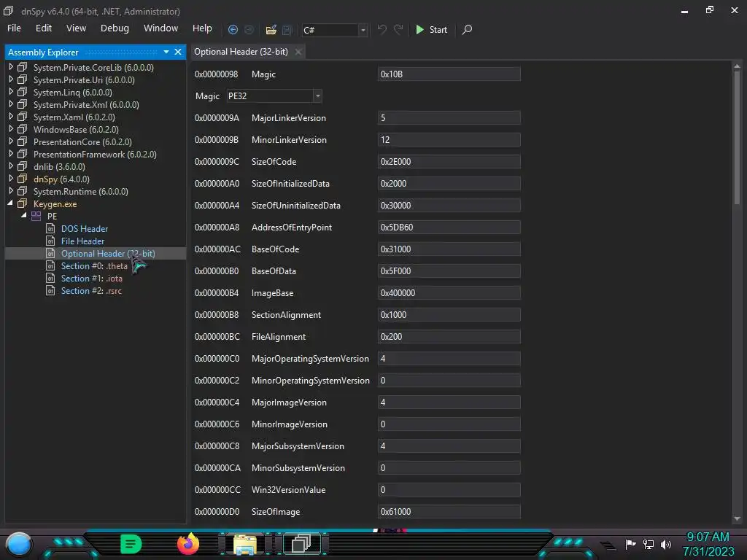Click the SizeOfImage value field 0x61000
Screen dimensions: 747x560
pos(449,512)
